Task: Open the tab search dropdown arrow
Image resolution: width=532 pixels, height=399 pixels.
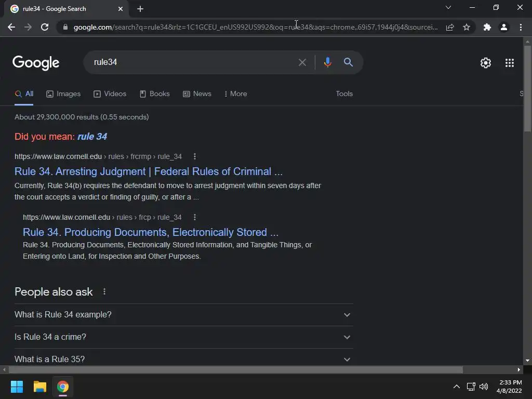Action: [x=448, y=7]
